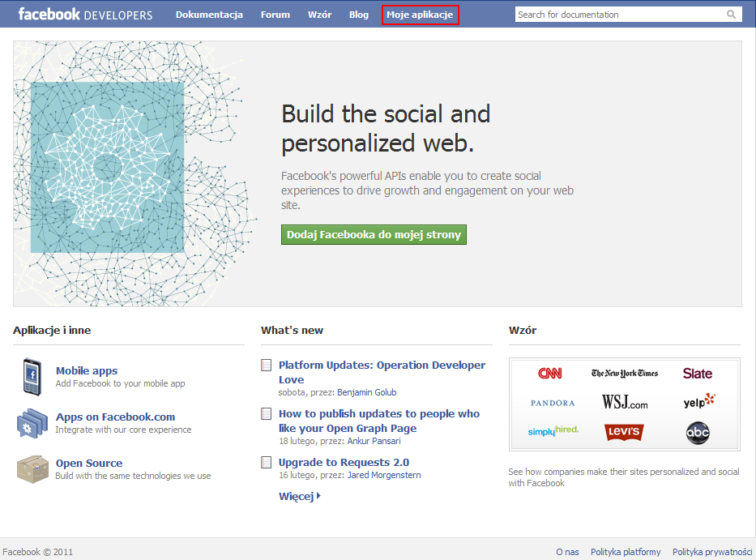
Task: Focus the Search for documentation field
Action: [628, 15]
